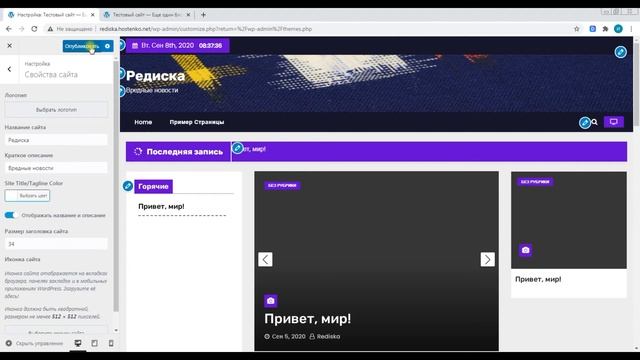
Task: Click camera icon on main slide
Action: click(x=271, y=301)
